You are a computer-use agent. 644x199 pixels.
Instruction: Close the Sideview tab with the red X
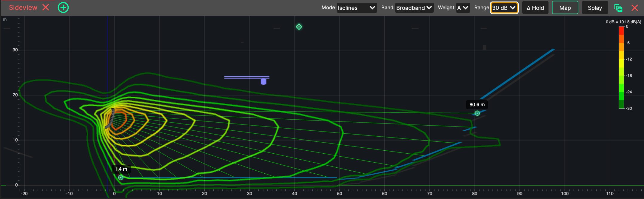tap(46, 7)
